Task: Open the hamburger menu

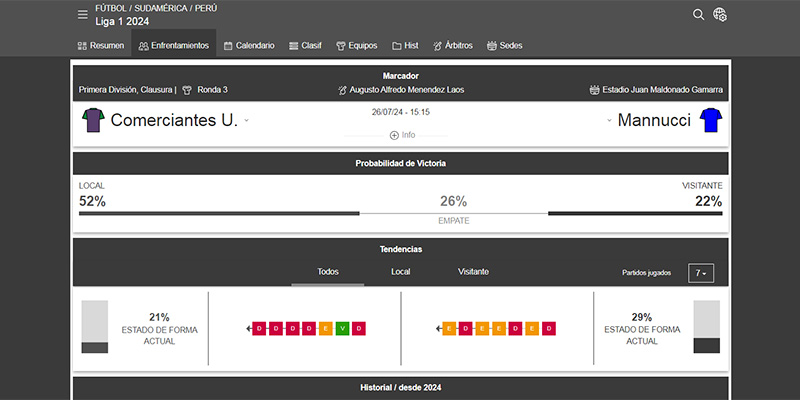Action: [x=83, y=15]
